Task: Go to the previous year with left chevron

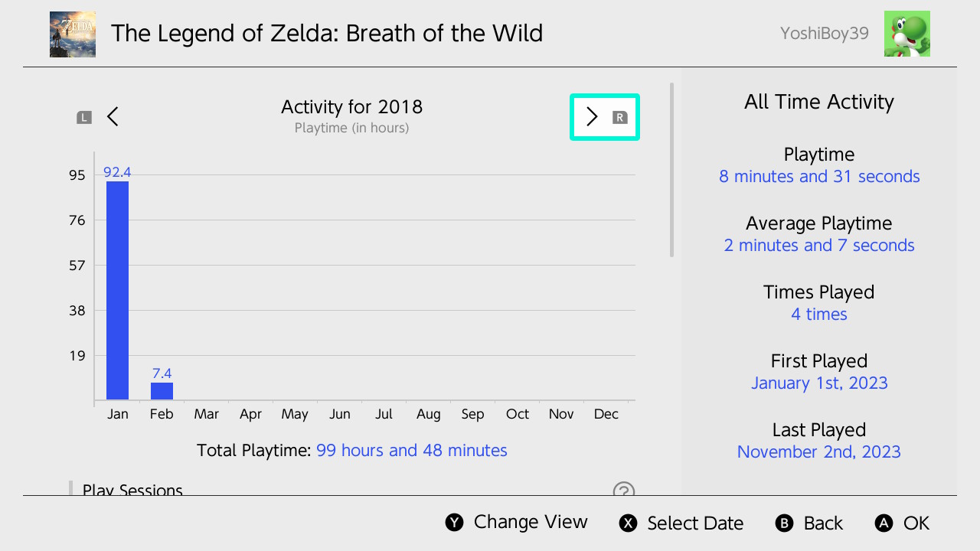Action: pos(113,116)
